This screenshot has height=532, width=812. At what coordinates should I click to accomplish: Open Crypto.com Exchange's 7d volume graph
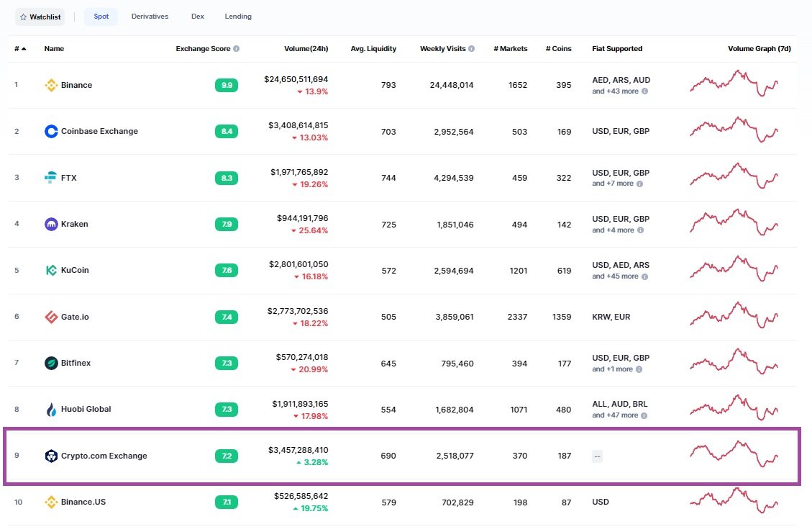pos(734,454)
